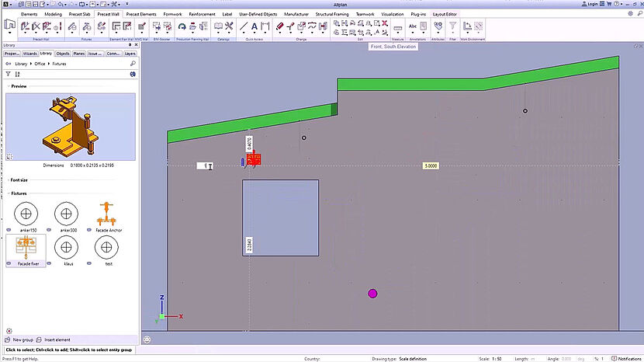The height and width of the screenshot is (362, 644).
Task: Expand the line tool dropdown arrow
Action: click(x=244, y=34)
